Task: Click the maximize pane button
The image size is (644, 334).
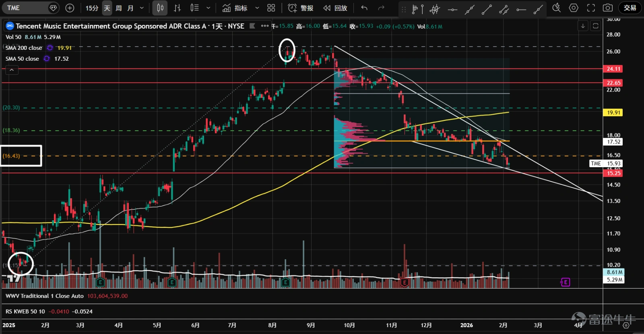Action: 596,26
